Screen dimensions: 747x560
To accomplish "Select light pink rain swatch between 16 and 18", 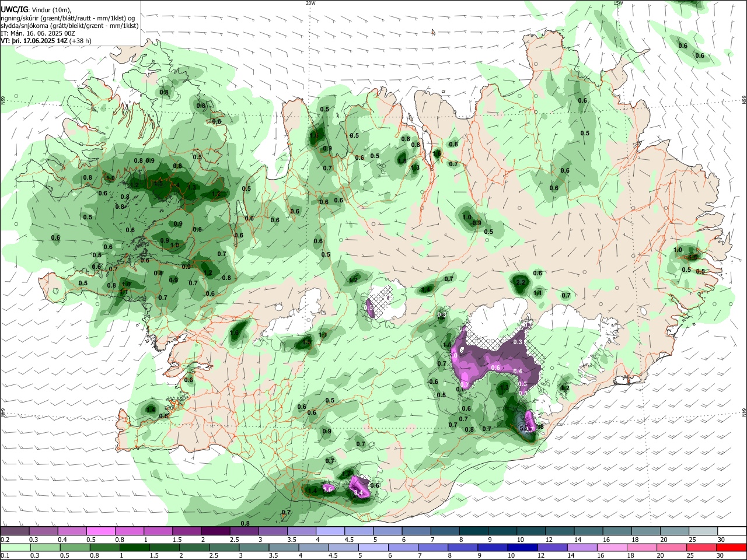I will point(612,547).
